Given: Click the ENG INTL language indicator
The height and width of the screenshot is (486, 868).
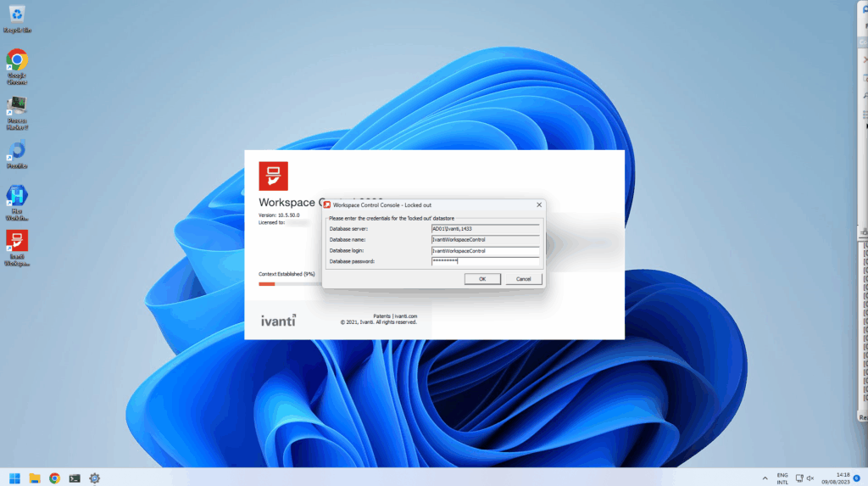Looking at the screenshot, I should 782,478.
